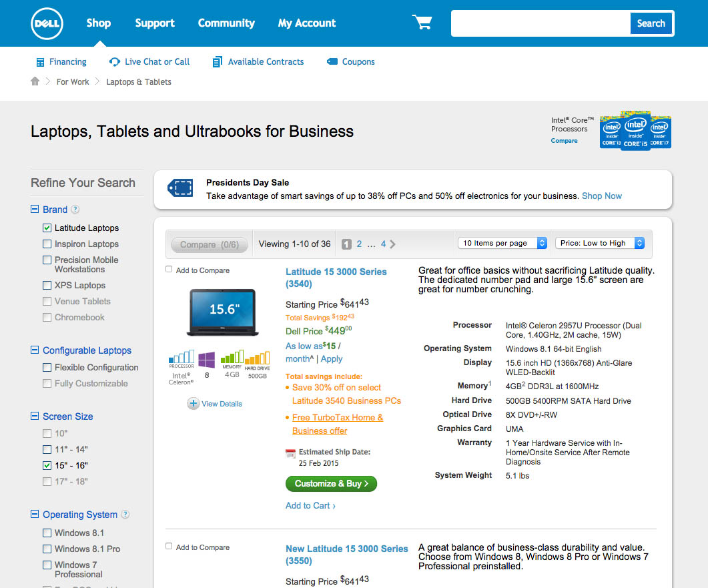Open the Price: Low to High sort dropdown
This screenshot has height=588, width=708.
[599, 244]
